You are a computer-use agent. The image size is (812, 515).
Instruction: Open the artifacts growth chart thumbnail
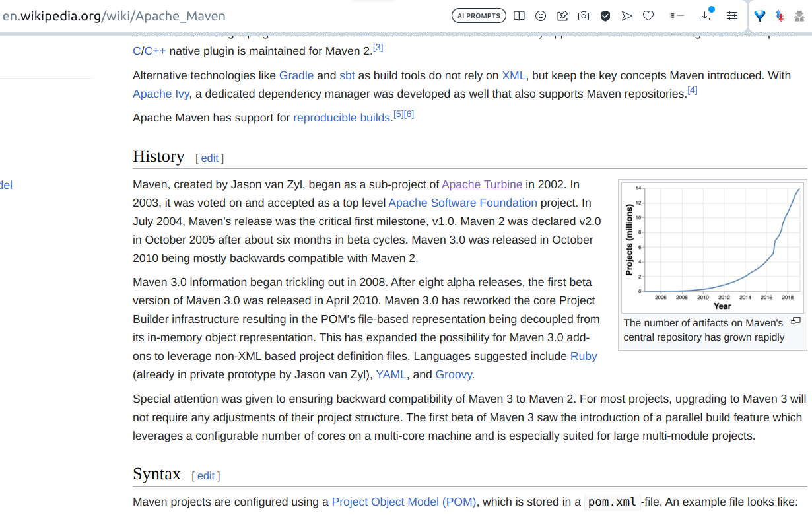click(713, 248)
